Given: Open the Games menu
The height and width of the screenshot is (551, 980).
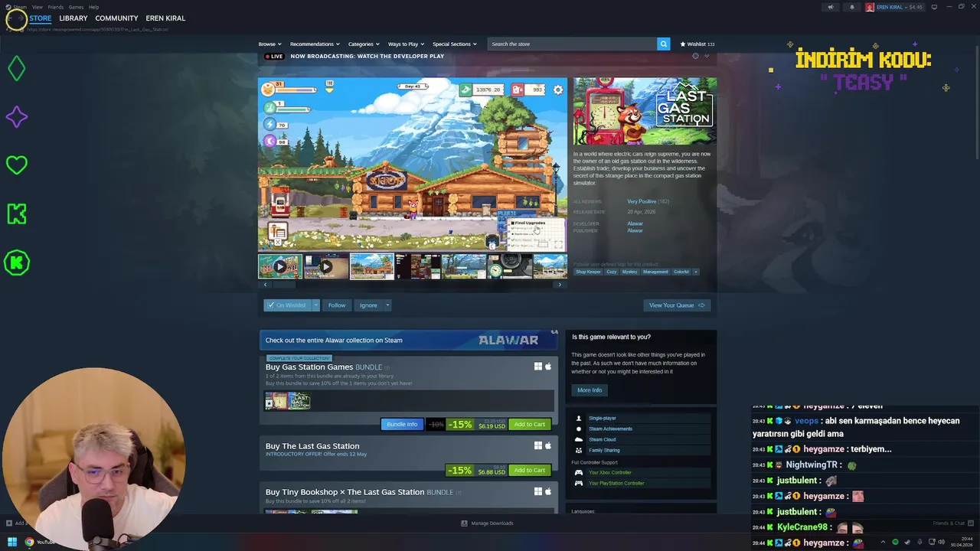Looking at the screenshot, I should [76, 7].
